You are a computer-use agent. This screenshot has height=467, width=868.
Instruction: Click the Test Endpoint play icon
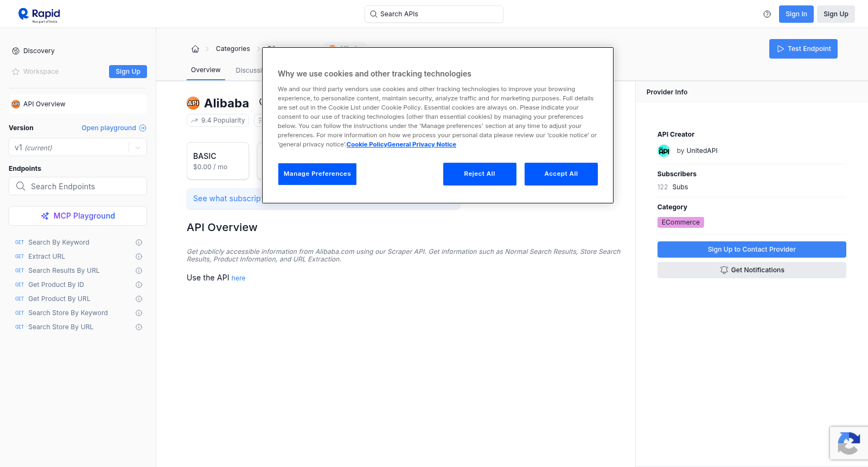point(781,49)
